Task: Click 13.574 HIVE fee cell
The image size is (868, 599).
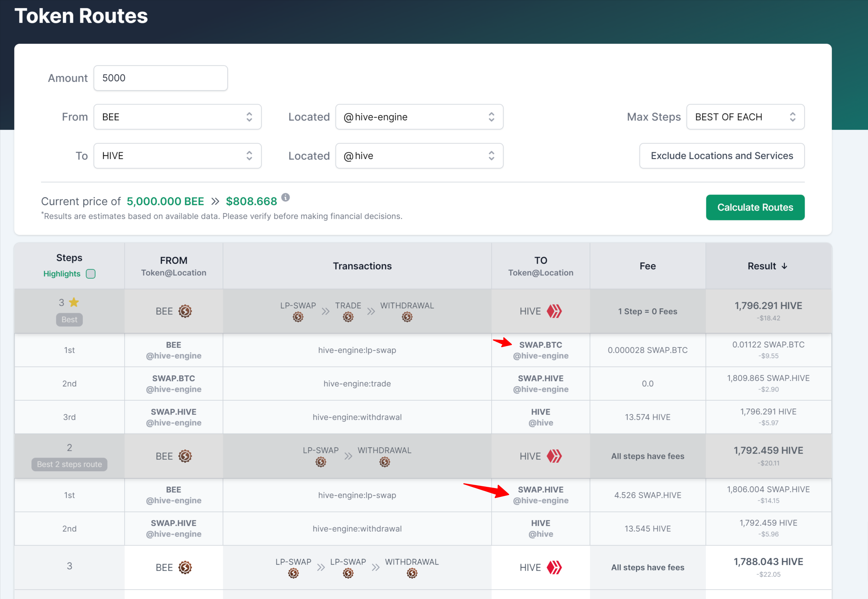Action: 647,417
